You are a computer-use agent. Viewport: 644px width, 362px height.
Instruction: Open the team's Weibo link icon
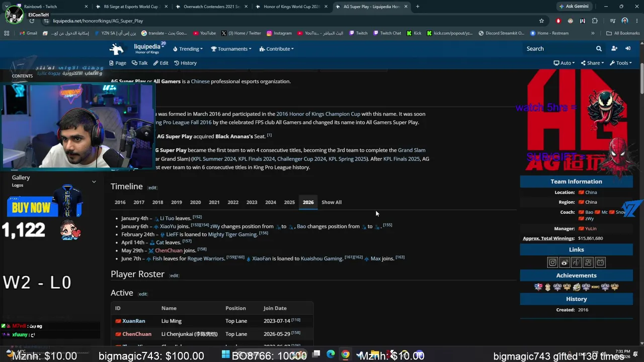565,262
